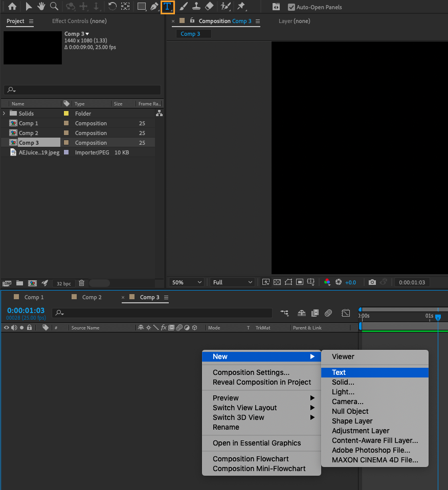448x490 pixels.
Task: Open Composition Settings... menu item
Action: [x=261, y=372]
